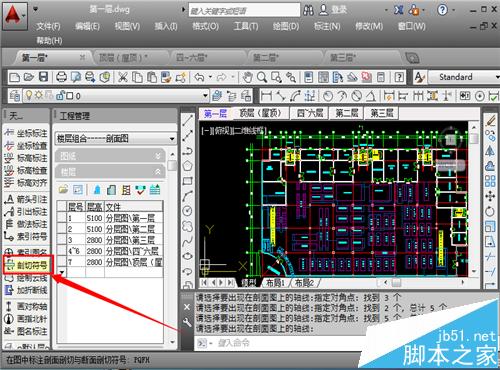The width and height of the screenshot is (500, 370).
Task: Open the Redo history dropdown arrow
Action: coord(233,77)
